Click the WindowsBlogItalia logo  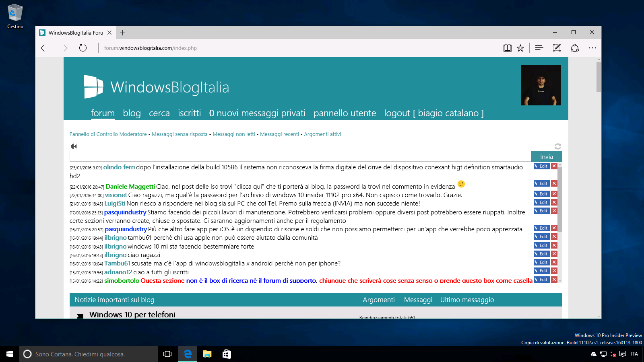tap(156, 87)
